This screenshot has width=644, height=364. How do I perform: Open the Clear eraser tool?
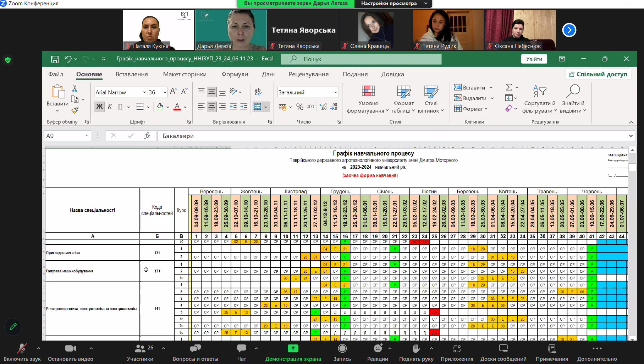click(x=509, y=108)
